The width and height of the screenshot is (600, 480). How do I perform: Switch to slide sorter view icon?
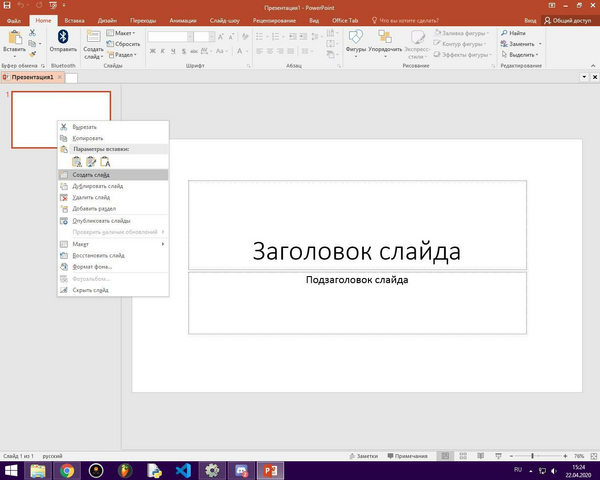click(463, 456)
